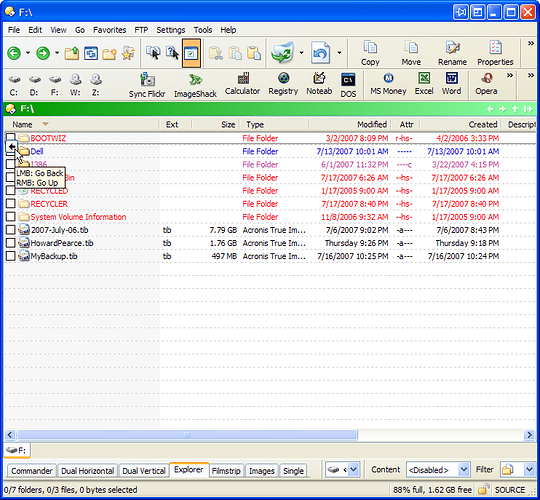Select the RECYCLER folder checkbox
This screenshot has width=540, height=500.
(11, 204)
